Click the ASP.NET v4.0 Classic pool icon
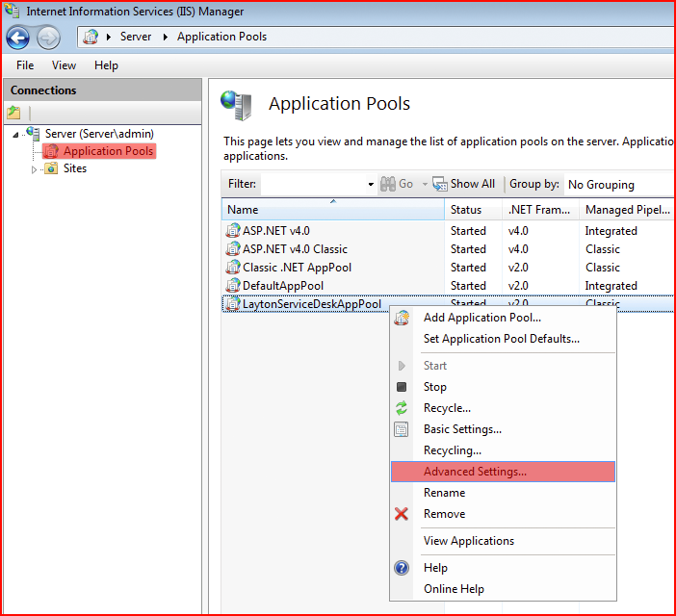The image size is (676, 616). coord(233,248)
